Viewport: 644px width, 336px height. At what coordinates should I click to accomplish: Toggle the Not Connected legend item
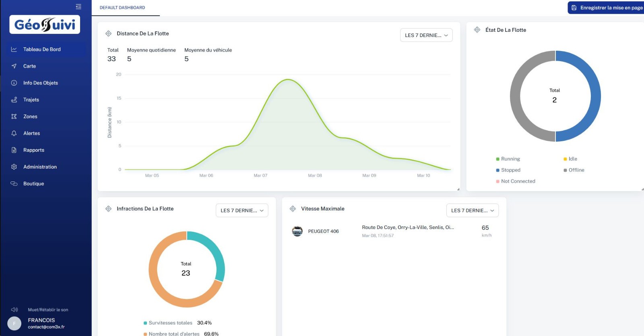coord(516,181)
